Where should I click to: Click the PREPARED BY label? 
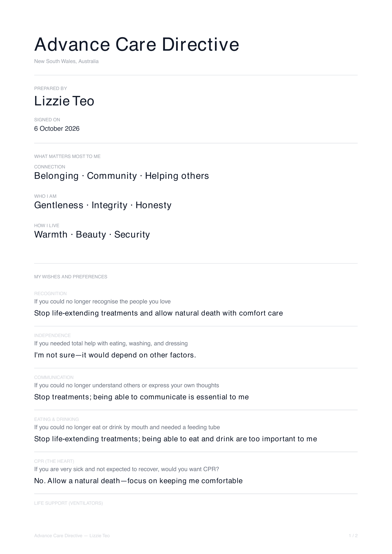pos(50,89)
